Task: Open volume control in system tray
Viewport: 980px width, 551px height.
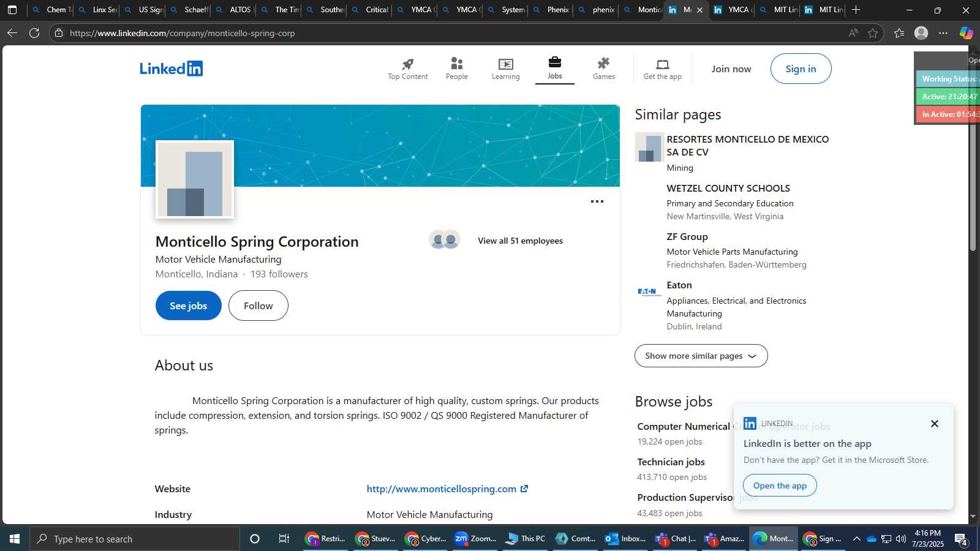Action: point(900,539)
